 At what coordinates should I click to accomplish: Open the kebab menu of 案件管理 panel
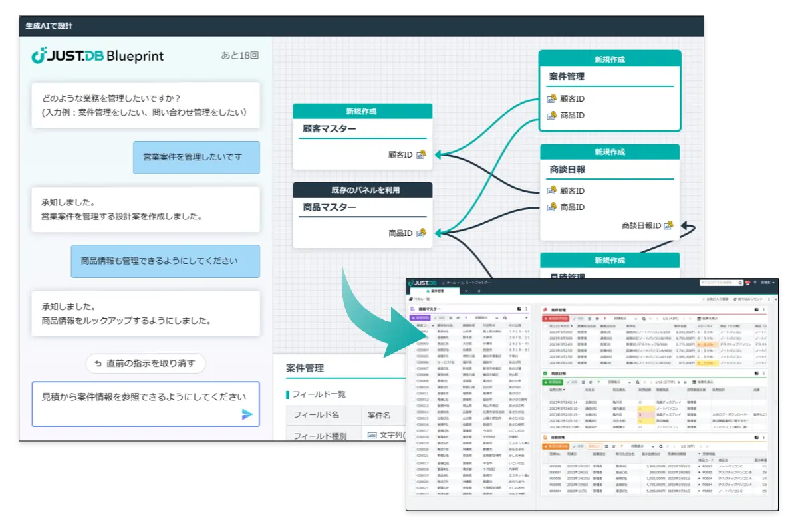[763, 309]
